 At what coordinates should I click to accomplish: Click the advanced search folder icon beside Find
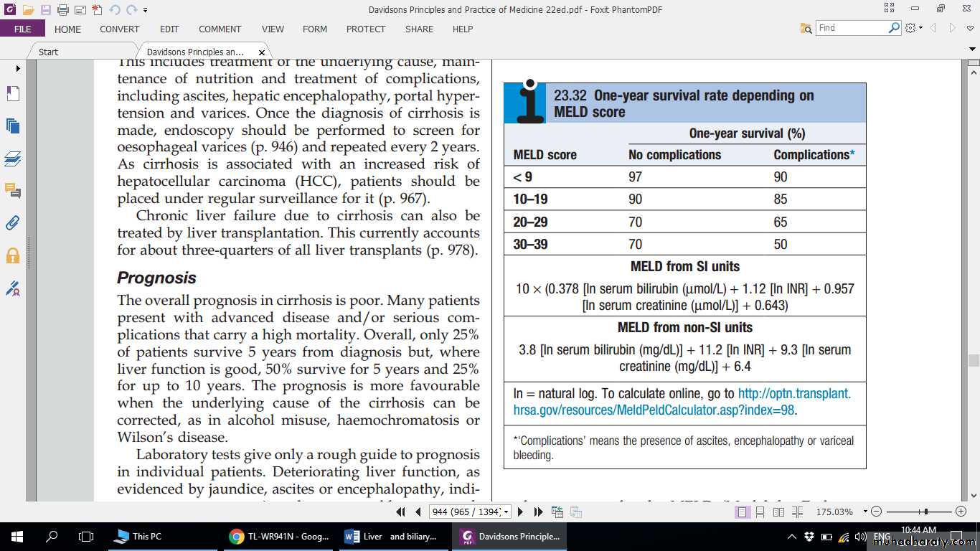pos(806,28)
